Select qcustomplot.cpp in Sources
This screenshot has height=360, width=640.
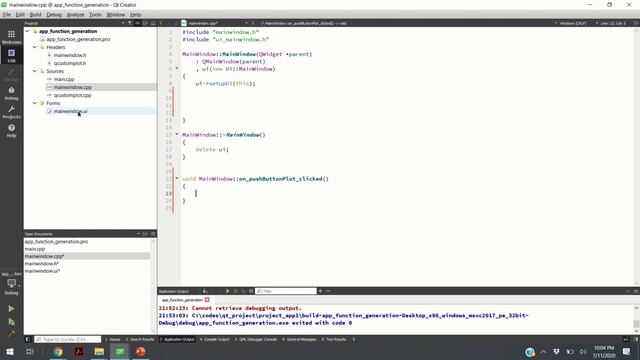point(72,95)
